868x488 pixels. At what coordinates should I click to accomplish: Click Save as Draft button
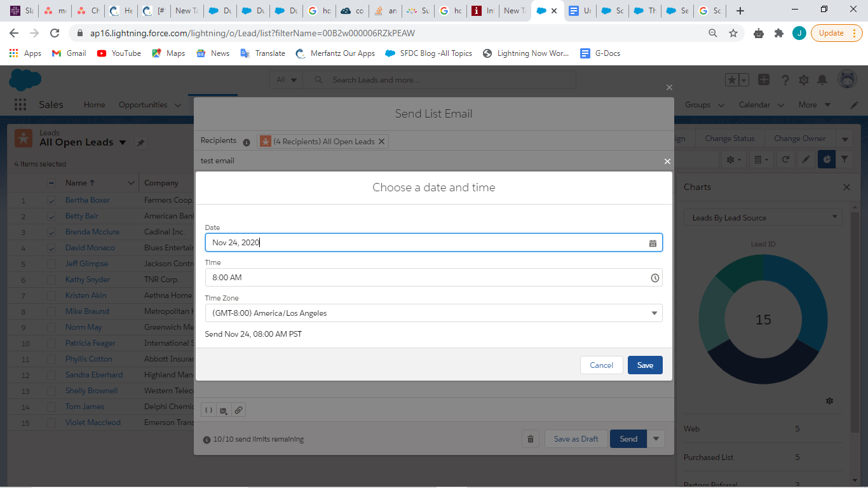tap(576, 439)
